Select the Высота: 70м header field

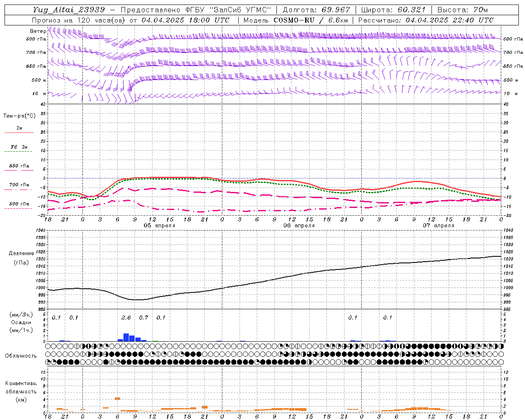tap(462, 9)
